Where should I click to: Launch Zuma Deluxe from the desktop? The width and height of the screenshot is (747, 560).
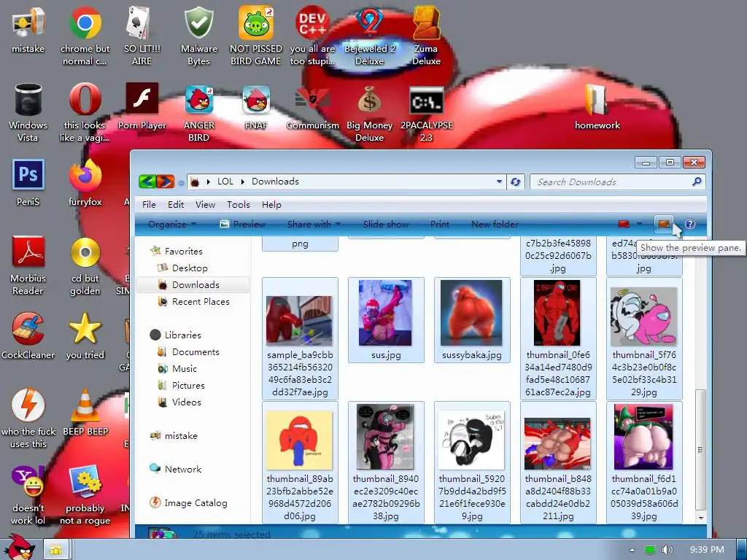pos(426,23)
